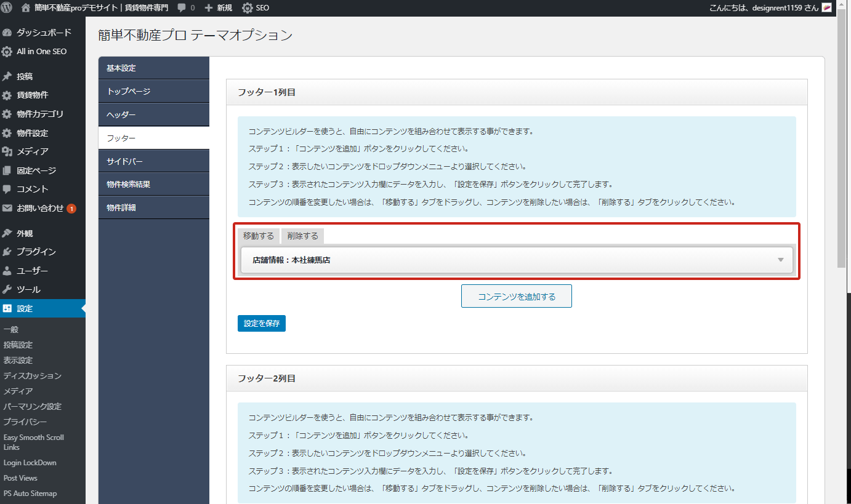Select the トップページ tab
This screenshot has width=851, height=504.
coord(154,91)
